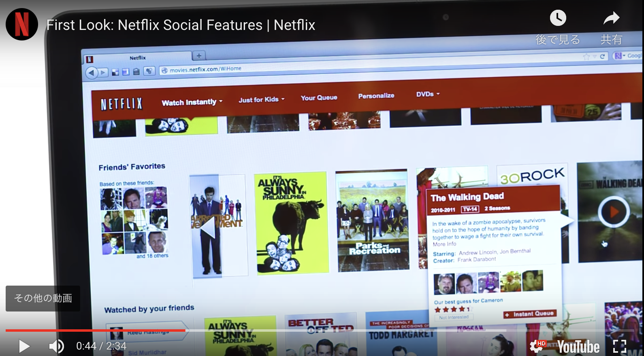644x356 pixels.
Task: Click the Share arrow icon
Action: [611, 18]
